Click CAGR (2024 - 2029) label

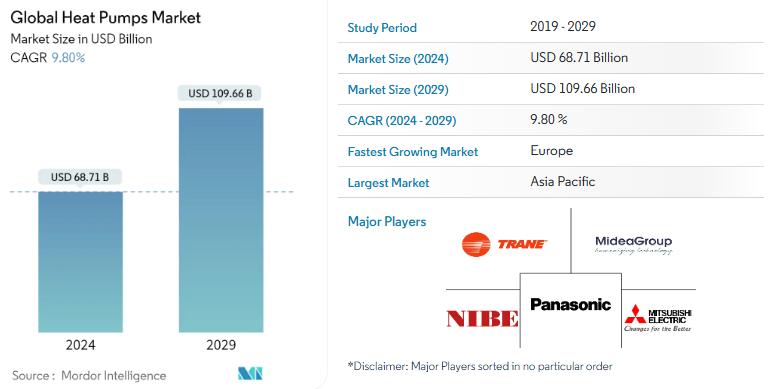pyautogui.click(x=402, y=121)
